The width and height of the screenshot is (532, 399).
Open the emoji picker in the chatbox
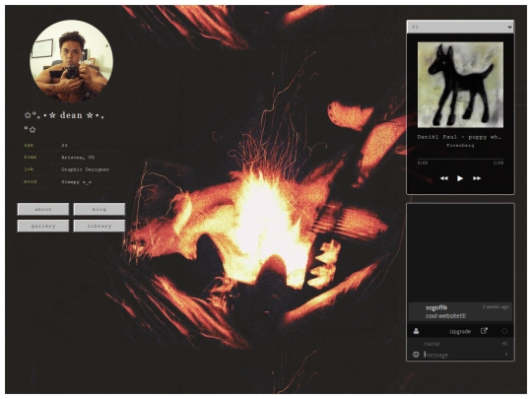[416, 355]
